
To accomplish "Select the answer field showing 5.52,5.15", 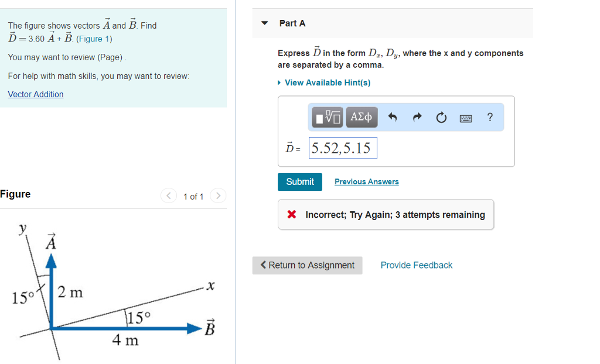I will pos(343,147).
